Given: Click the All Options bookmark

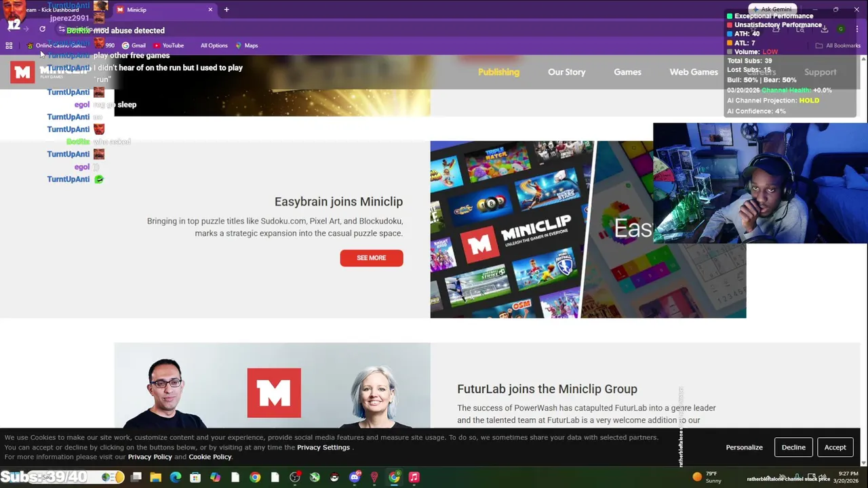Looking at the screenshot, I should 214,45.
